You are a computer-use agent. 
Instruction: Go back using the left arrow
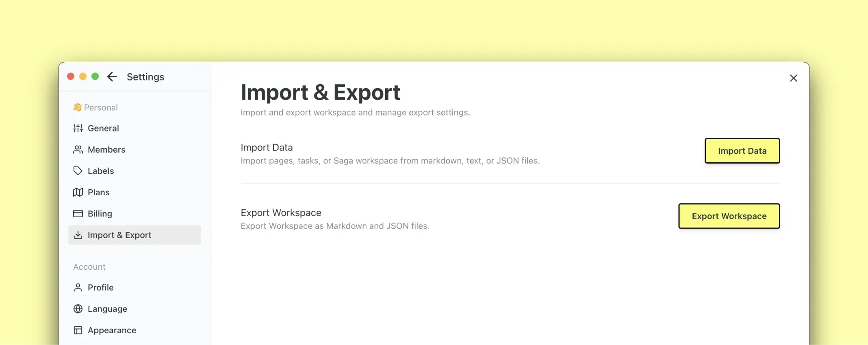pos(112,77)
